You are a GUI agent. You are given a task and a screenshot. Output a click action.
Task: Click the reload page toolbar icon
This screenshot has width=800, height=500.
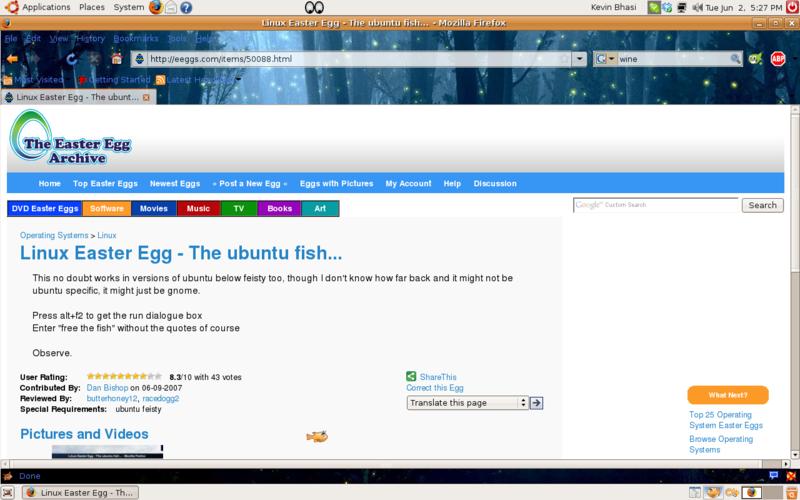[x=72, y=59]
